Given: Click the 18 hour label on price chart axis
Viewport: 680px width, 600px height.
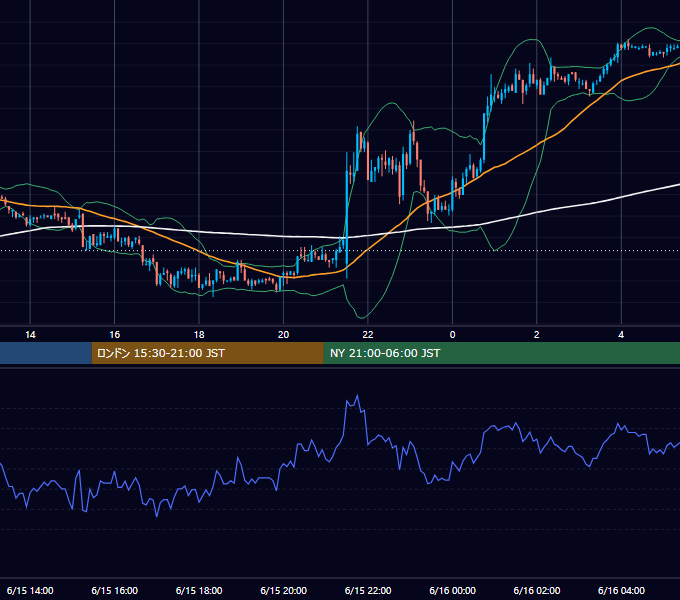Looking at the screenshot, I should [x=199, y=335].
